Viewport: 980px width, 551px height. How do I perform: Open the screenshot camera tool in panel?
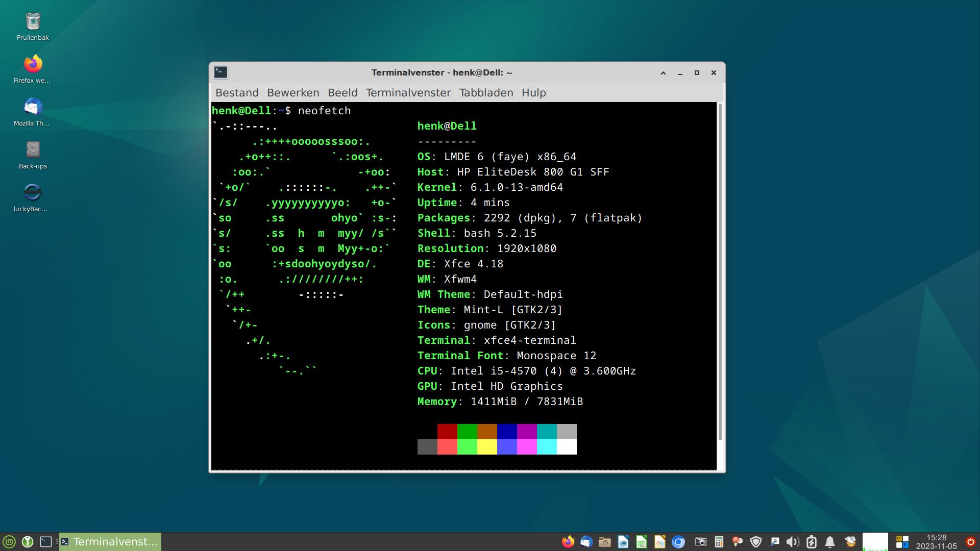tap(701, 542)
